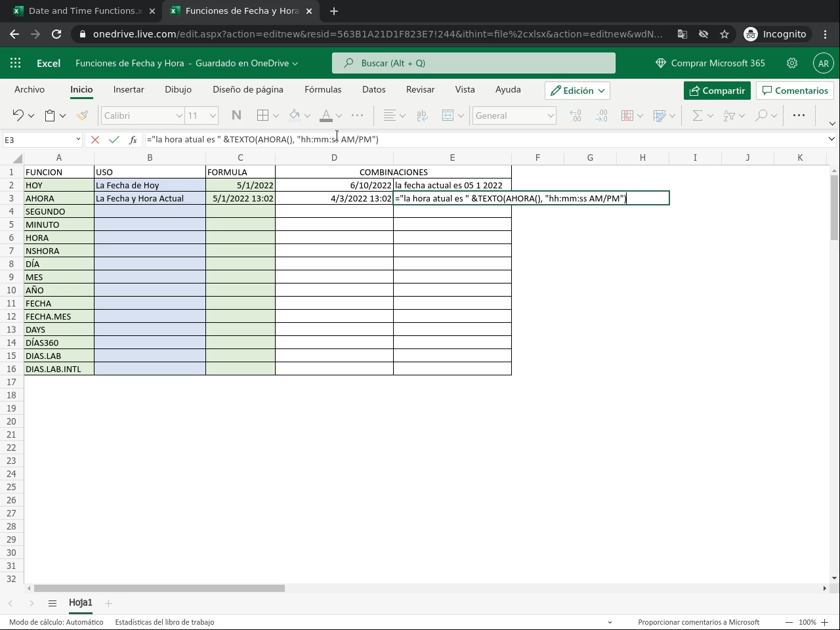Confirm formula with the checkmark icon
Screen dimensions: 840x630
(114, 140)
